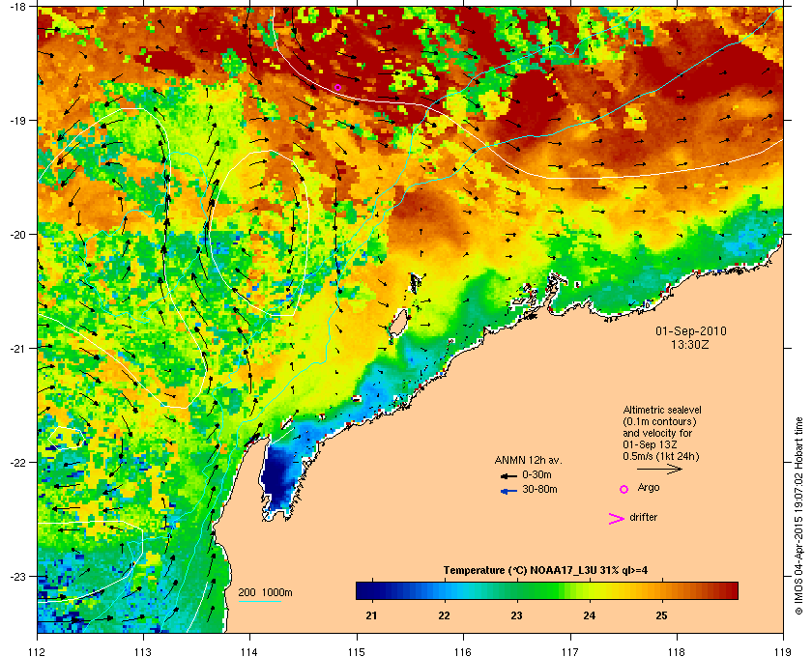Click the 119 longitude axis label
Viewport: 812px width, 657px height.
[783, 652]
